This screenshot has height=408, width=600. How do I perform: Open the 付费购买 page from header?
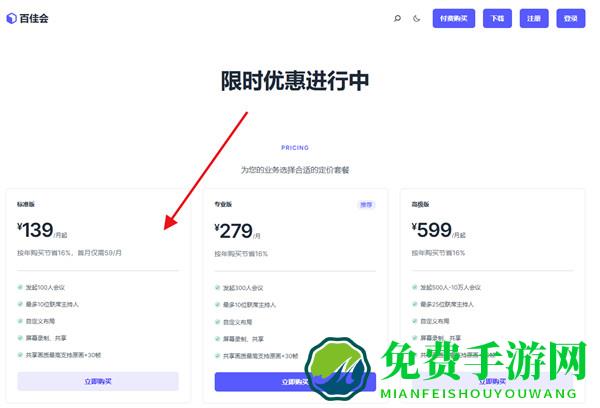point(454,18)
